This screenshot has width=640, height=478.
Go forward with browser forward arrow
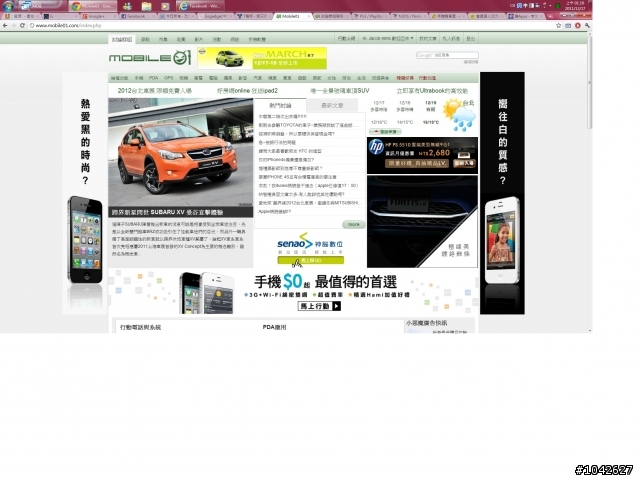click(x=13, y=25)
